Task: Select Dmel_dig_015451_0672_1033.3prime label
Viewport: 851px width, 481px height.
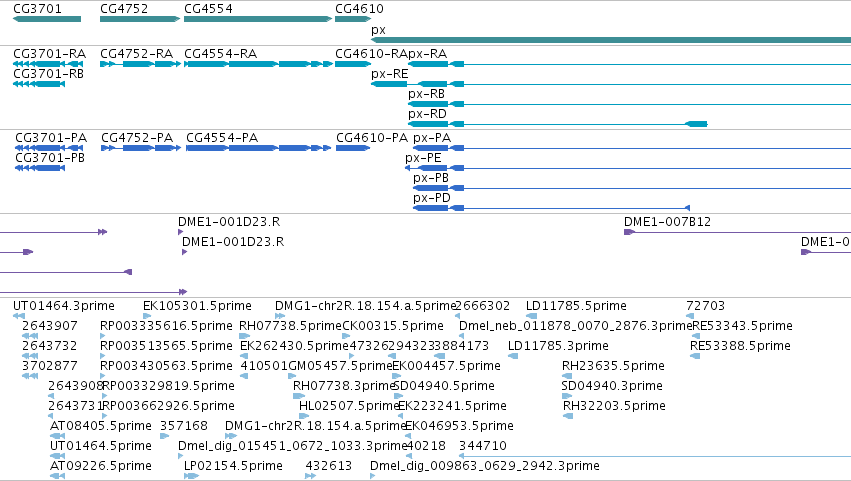Action: coord(293,447)
